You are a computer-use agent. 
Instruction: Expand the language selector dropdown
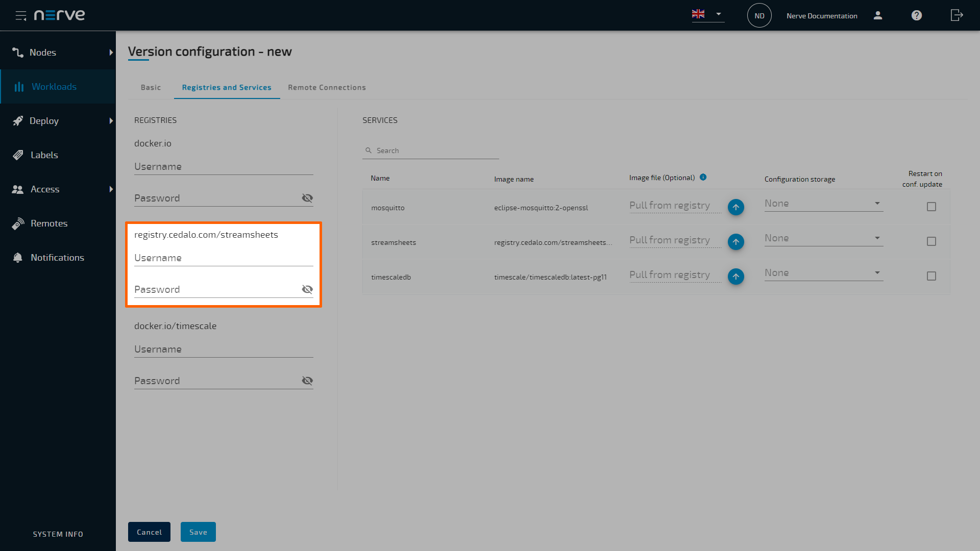pyautogui.click(x=719, y=15)
